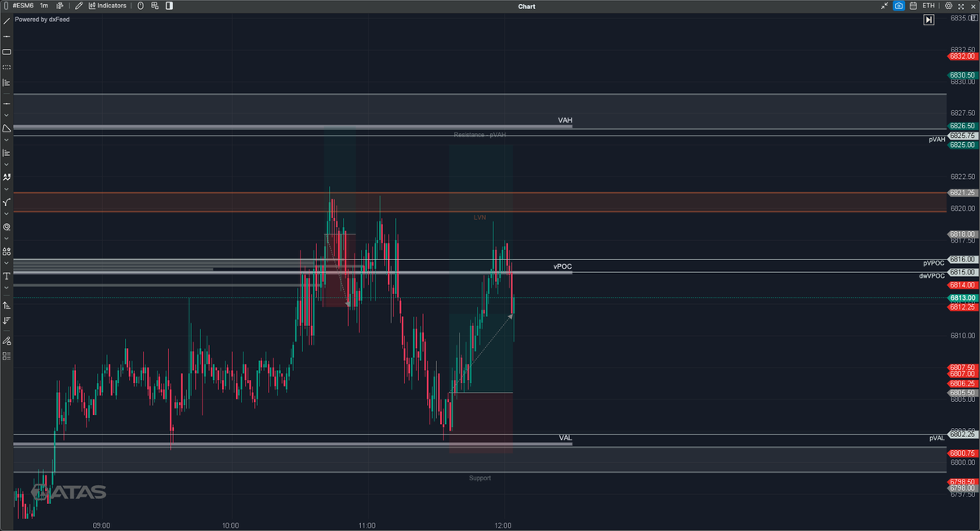Screen dimensions: 980x531
Task: Click the chart type icon next to 1m
Action: (60, 6)
